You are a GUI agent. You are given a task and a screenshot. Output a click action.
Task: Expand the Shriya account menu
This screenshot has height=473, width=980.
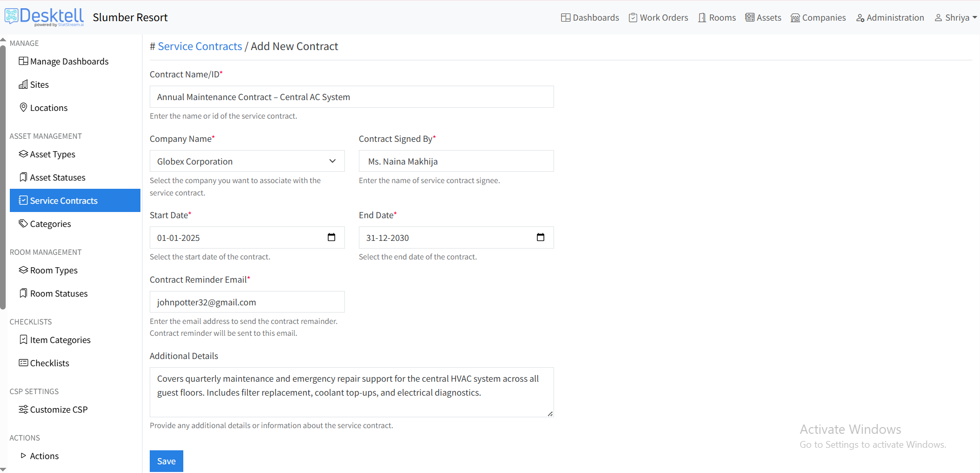(955, 17)
